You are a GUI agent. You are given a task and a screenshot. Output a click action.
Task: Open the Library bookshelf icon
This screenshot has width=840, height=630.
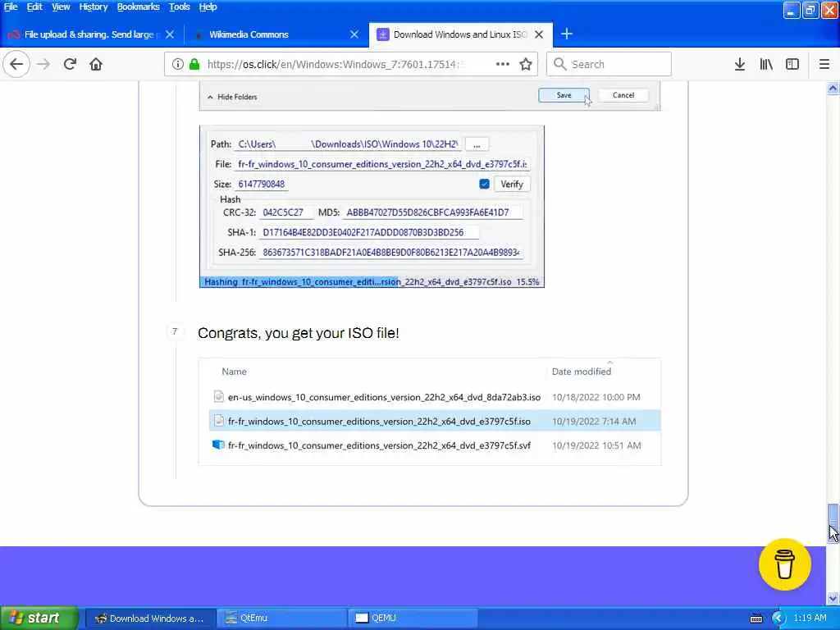[766, 64]
